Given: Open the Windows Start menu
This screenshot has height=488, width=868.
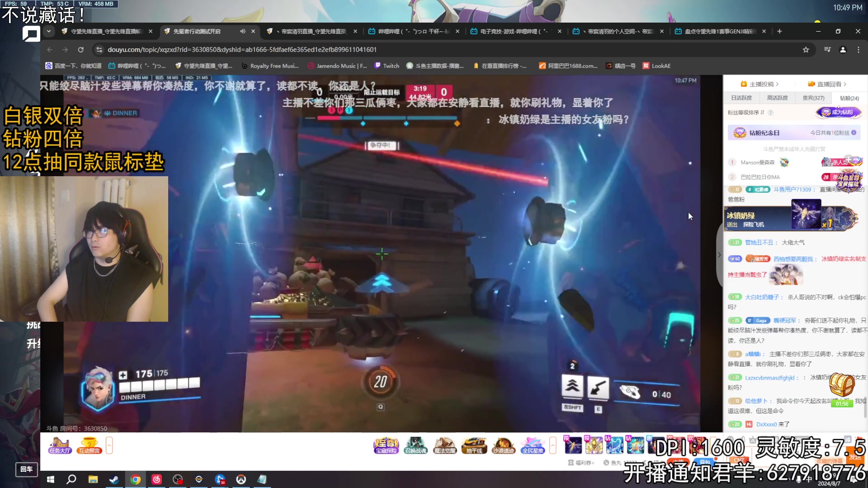Looking at the screenshot, I should [51, 479].
